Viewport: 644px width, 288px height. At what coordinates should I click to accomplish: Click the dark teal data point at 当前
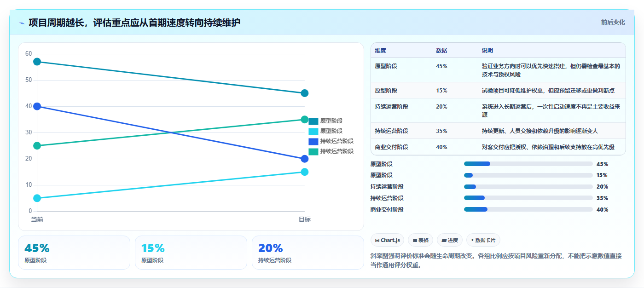[x=37, y=62]
